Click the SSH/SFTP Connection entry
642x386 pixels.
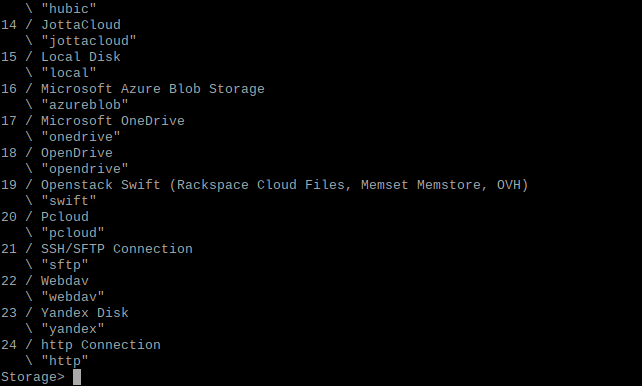click(x=97, y=249)
